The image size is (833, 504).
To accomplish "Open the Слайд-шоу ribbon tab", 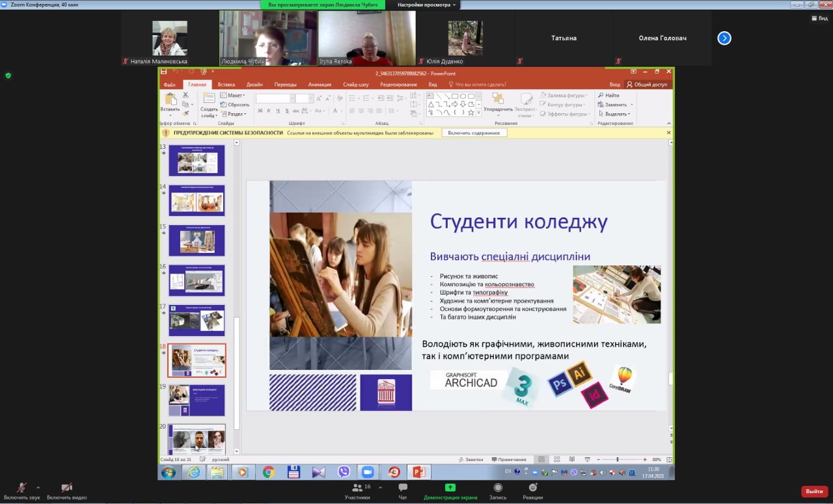I will point(355,85).
